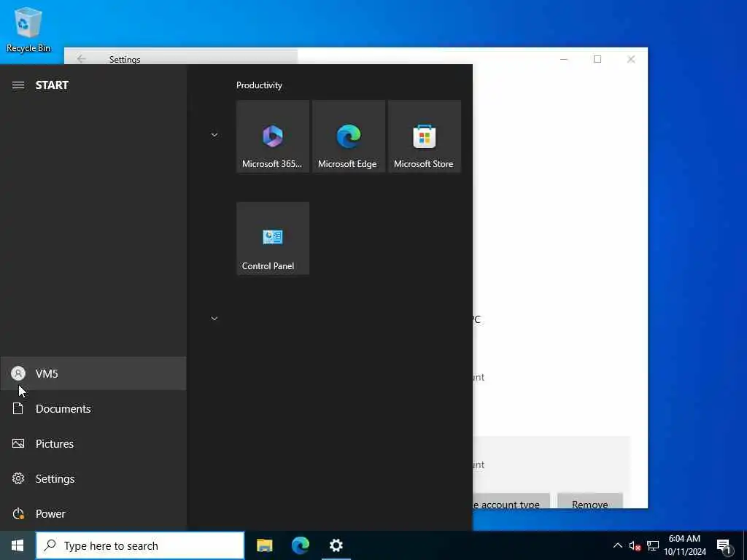Open Documents from the Start sidebar
The width and height of the screenshot is (747, 560).
coord(93,408)
